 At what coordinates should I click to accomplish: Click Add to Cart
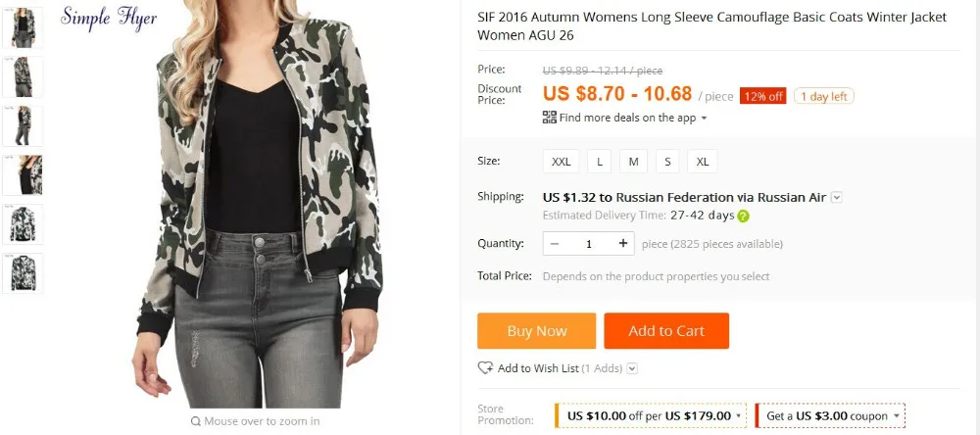[666, 331]
